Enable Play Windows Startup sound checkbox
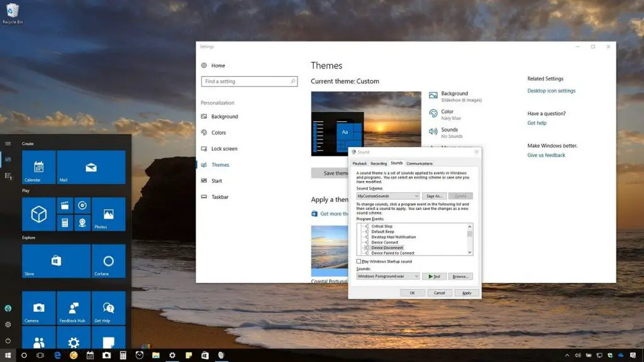The image size is (644, 362). pyautogui.click(x=359, y=261)
